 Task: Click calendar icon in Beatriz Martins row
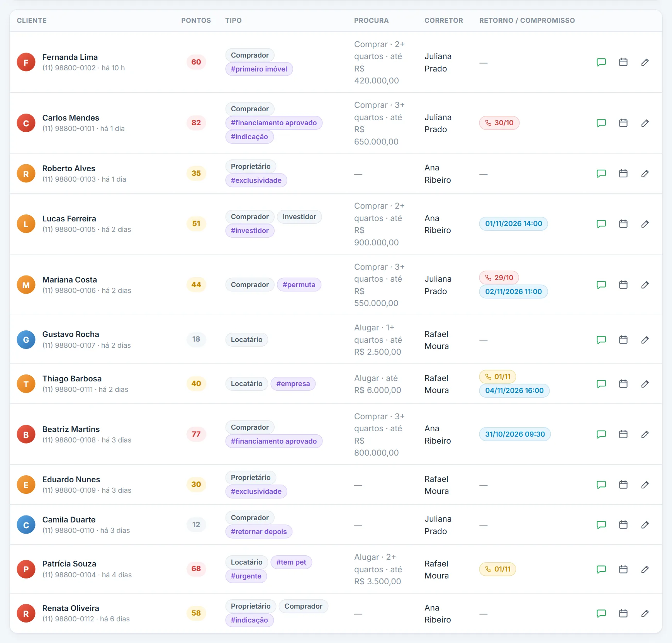click(x=623, y=434)
